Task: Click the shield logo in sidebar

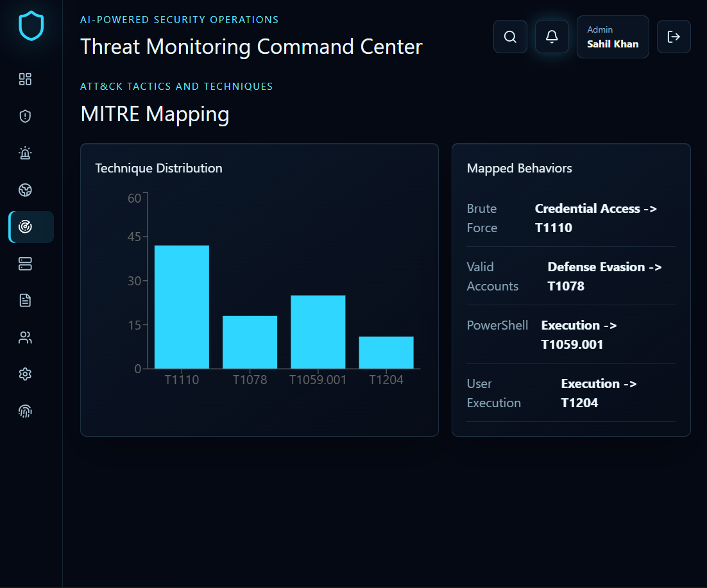Action: [x=31, y=26]
